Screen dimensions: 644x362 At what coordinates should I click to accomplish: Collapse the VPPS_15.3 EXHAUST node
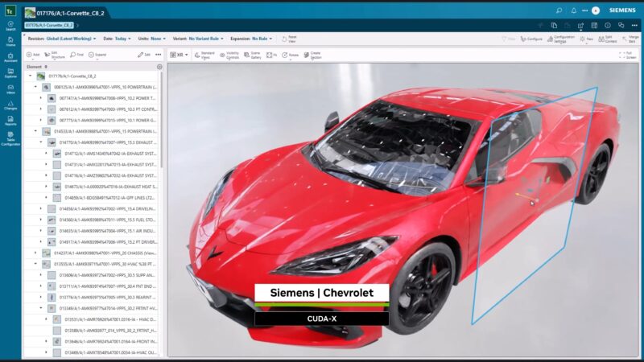point(41,142)
